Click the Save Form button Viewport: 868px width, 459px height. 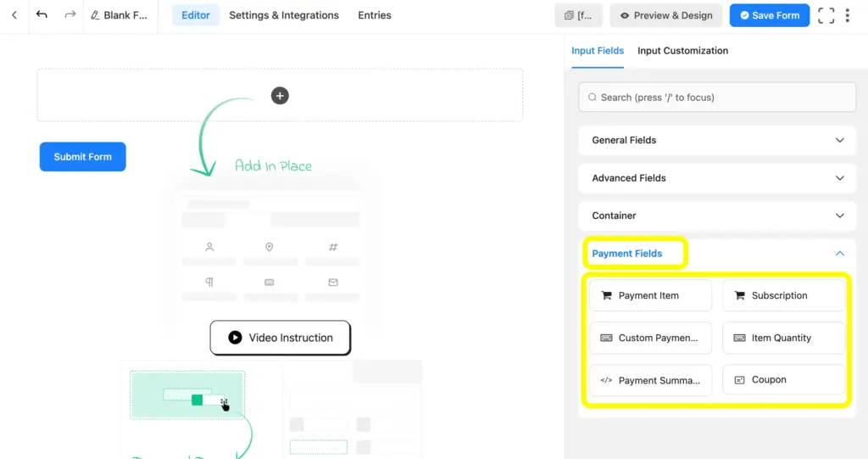coord(770,15)
